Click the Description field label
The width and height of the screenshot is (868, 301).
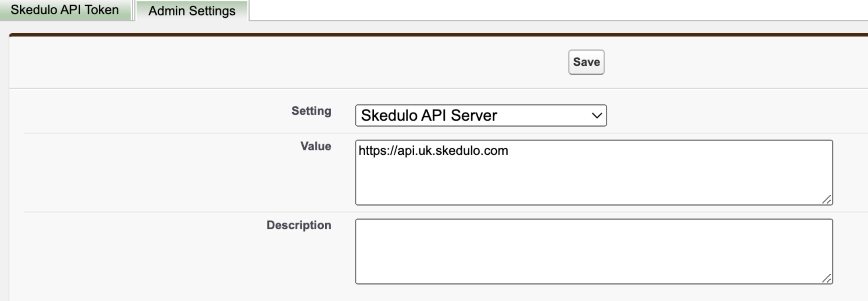pyautogui.click(x=299, y=225)
